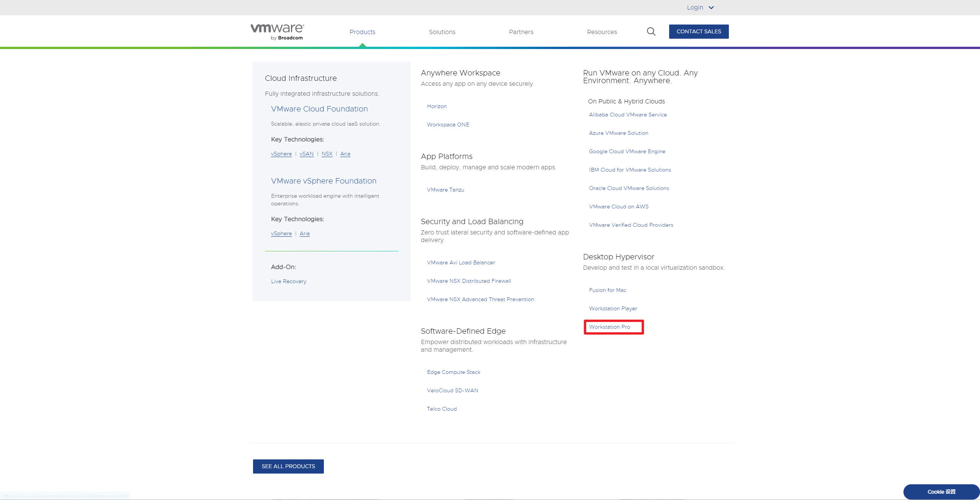Click On Public & Hybrid Clouds label
Viewport: 980px width, 500px height.
coord(626,101)
